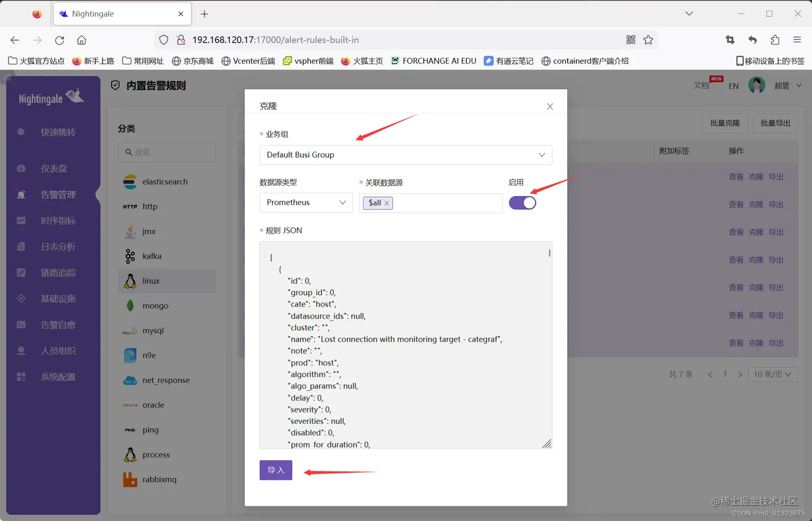812x521 pixels.
Task: Open the 有道云笔记 bookmark
Action: 509,61
